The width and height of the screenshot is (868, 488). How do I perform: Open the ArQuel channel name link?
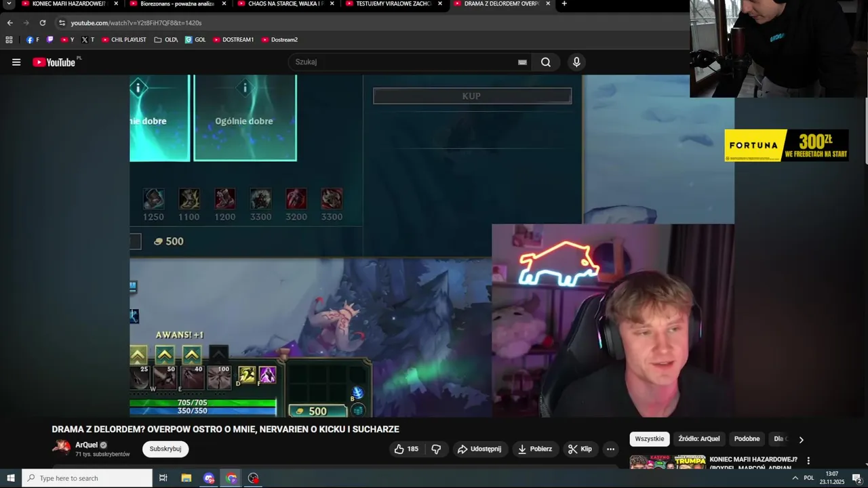(x=87, y=445)
